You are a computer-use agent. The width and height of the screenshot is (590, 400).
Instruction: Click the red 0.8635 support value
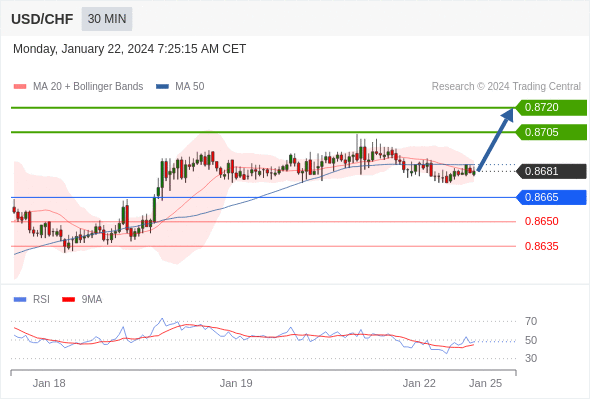pos(541,246)
